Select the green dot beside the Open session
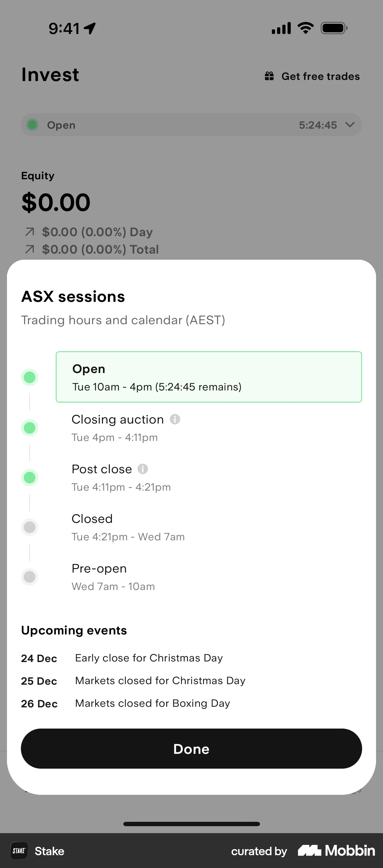383x868 pixels. pos(30,377)
